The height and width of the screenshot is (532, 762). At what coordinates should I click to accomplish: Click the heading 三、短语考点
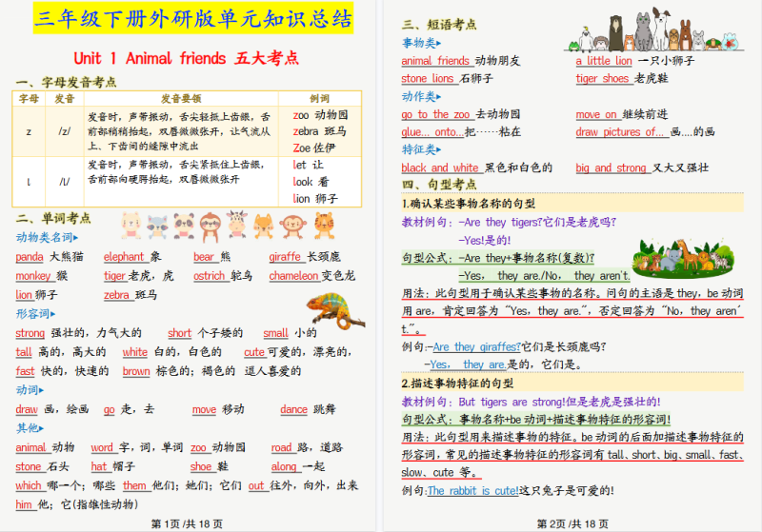pos(439,25)
